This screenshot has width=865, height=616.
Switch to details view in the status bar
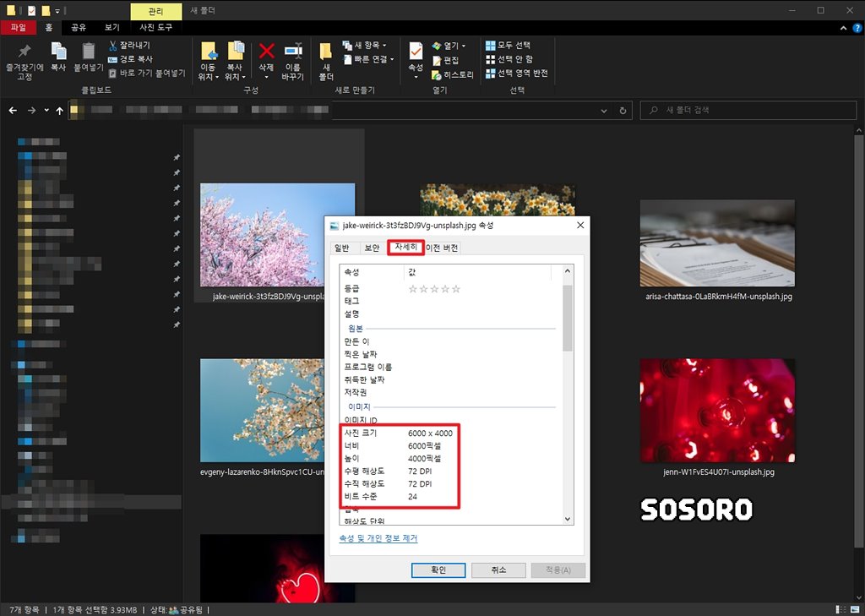coord(841,610)
